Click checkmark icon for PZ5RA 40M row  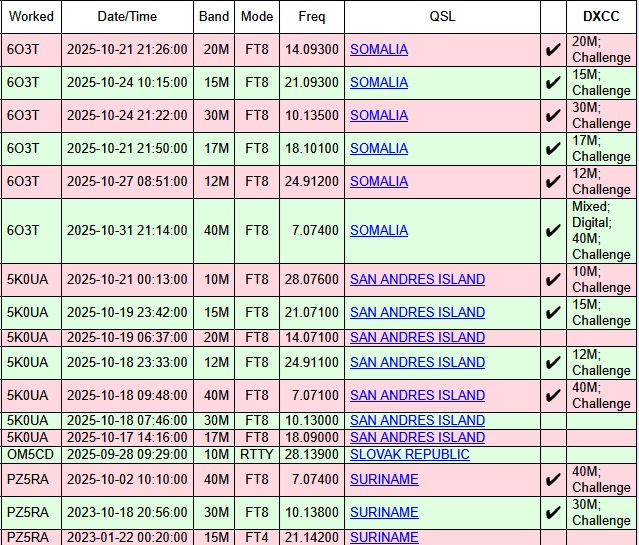tap(553, 480)
